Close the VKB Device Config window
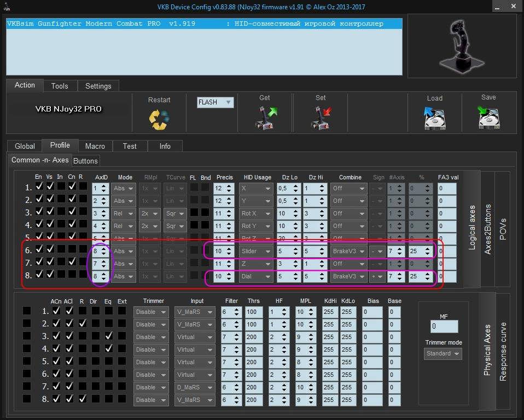524x420 pixels. [513, 6]
